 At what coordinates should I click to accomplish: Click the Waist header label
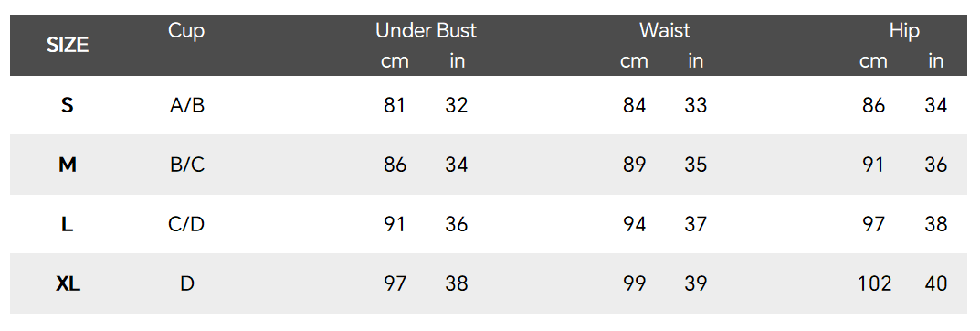point(664,31)
